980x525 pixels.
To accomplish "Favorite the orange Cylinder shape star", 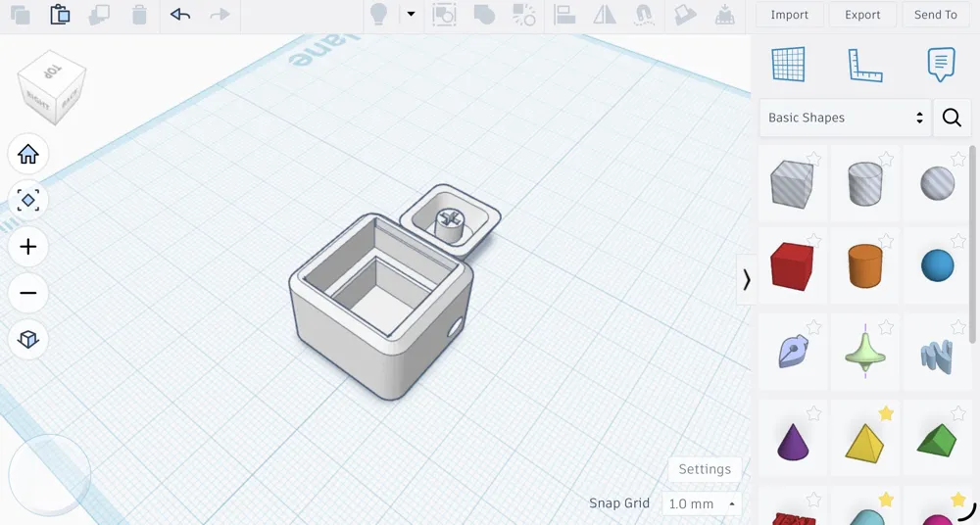I will pos(886,241).
